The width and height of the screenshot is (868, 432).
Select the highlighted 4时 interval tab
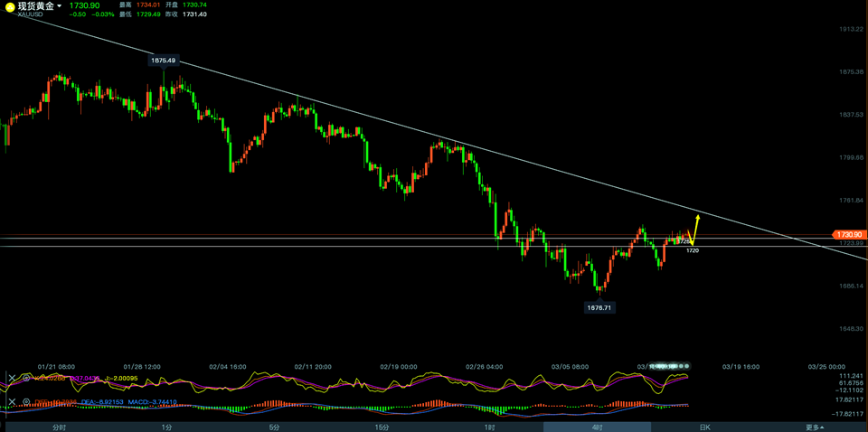(x=597, y=427)
